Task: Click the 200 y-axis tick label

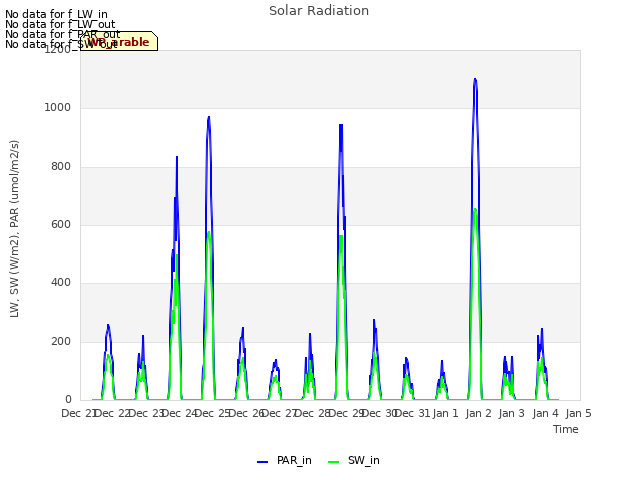Action: click(x=61, y=341)
